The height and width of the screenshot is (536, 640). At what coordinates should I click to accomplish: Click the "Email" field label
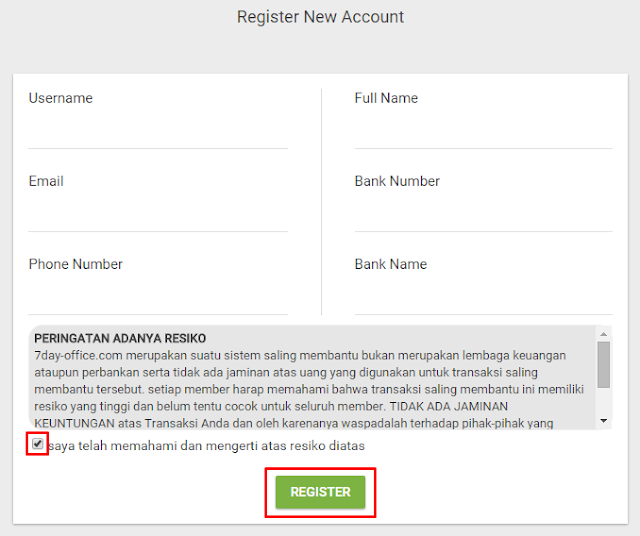(x=46, y=181)
